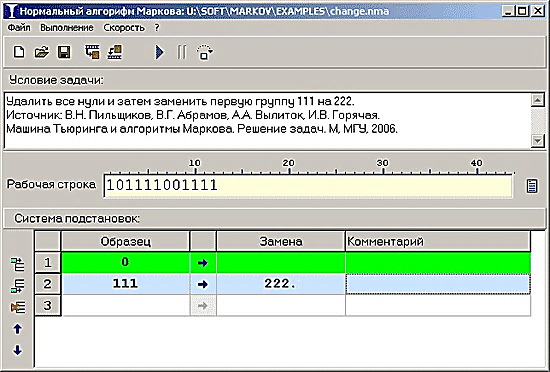Viewport: 550px width, 372px height.
Task: Open the Выполнение menu
Action: click(67, 28)
